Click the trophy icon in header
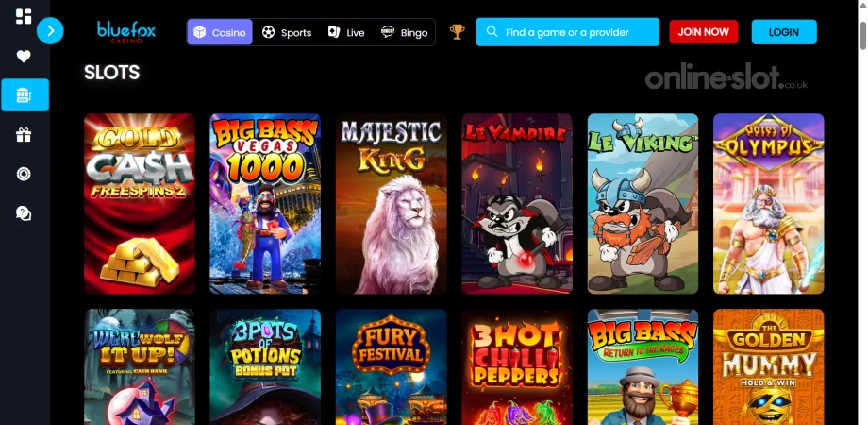The width and height of the screenshot is (868, 425). (458, 31)
